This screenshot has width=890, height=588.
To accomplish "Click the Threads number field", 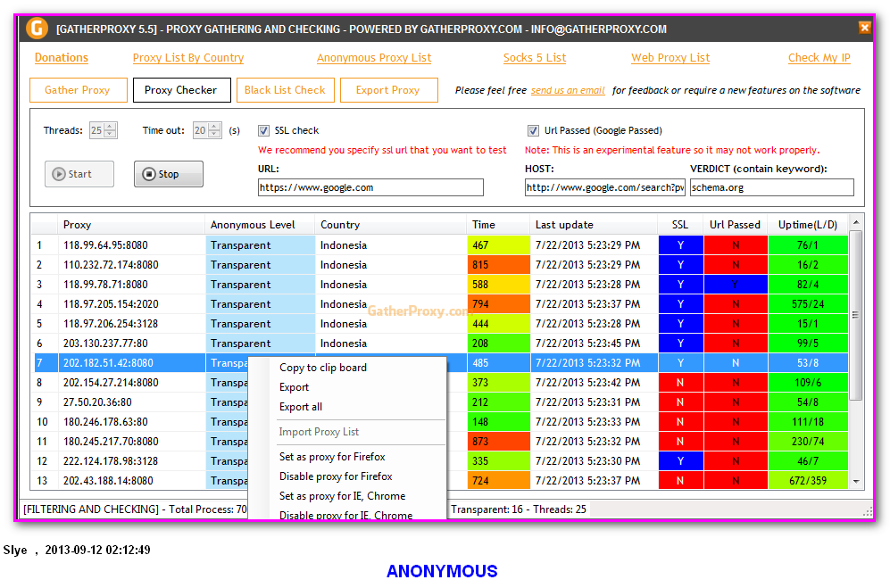I will pos(97,130).
